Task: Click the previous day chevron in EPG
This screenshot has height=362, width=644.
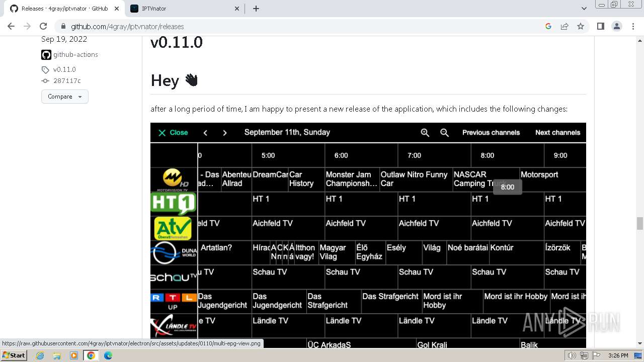Action: 205,133
